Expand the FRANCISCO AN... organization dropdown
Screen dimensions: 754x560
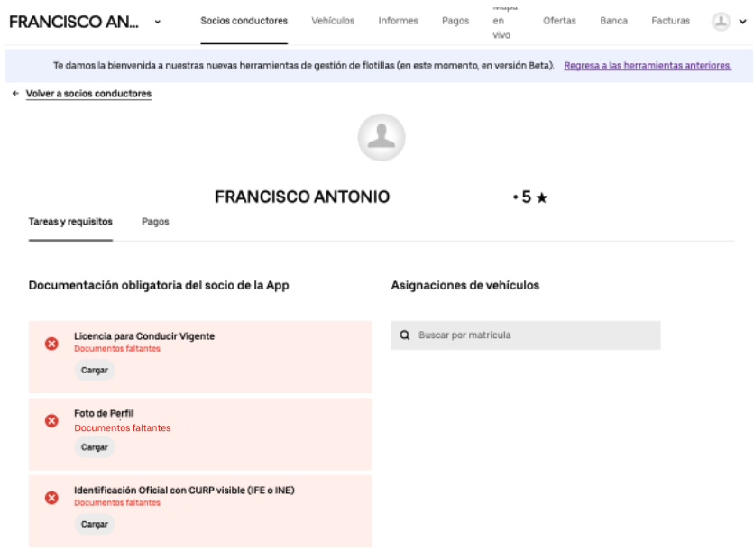click(x=159, y=21)
